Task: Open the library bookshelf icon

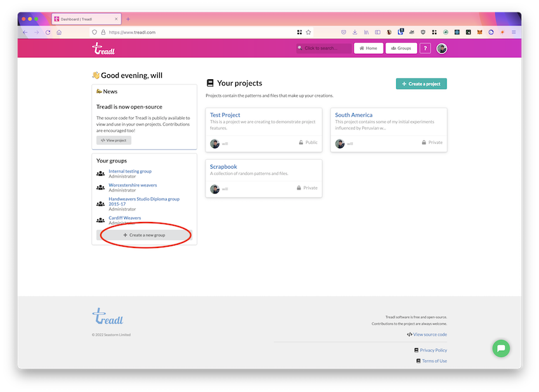Action: pyautogui.click(x=366, y=32)
